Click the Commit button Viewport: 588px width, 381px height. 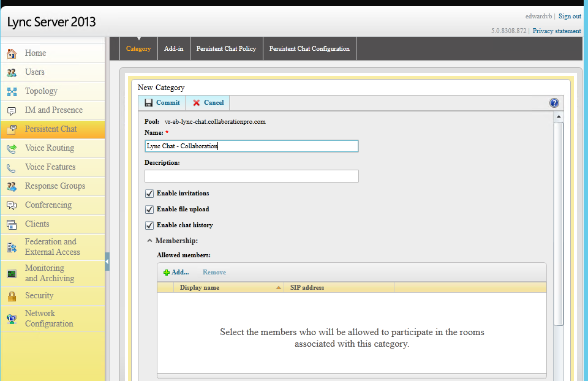point(162,103)
